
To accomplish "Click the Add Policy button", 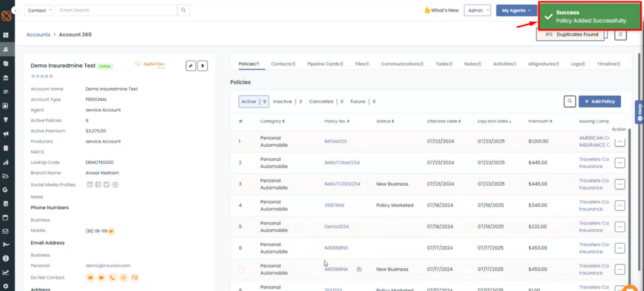I will point(599,101).
